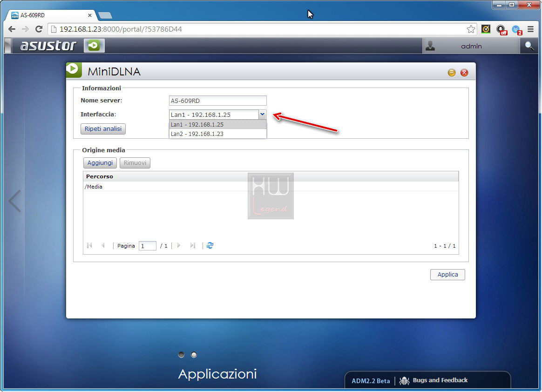Screen dimensions: 542x392
Task: Apply settings with the Applica button
Action: click(x=447, y=275)
